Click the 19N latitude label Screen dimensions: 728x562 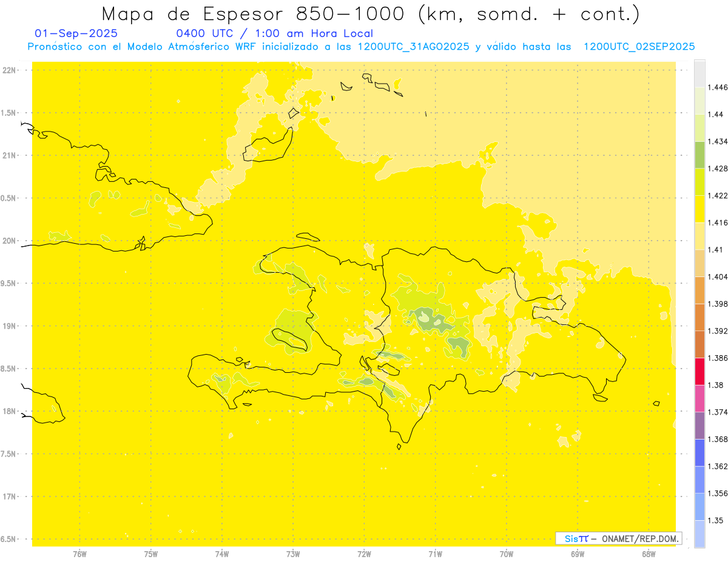10,326
